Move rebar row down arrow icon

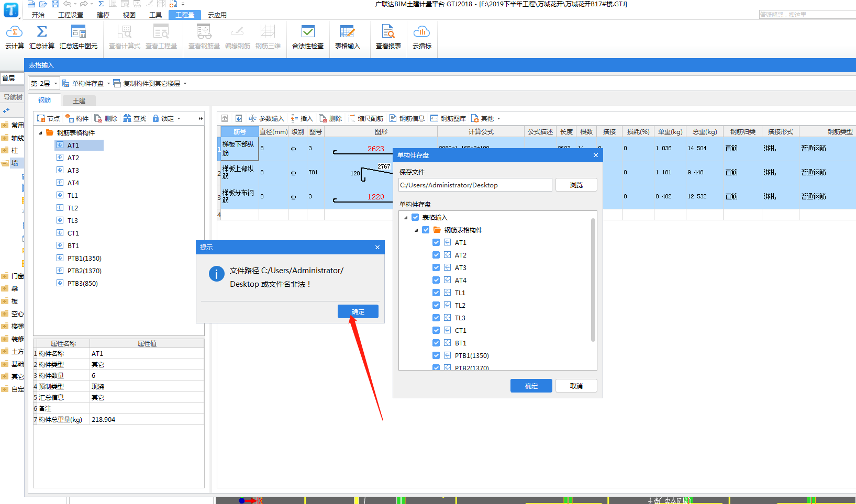point(239,118)
